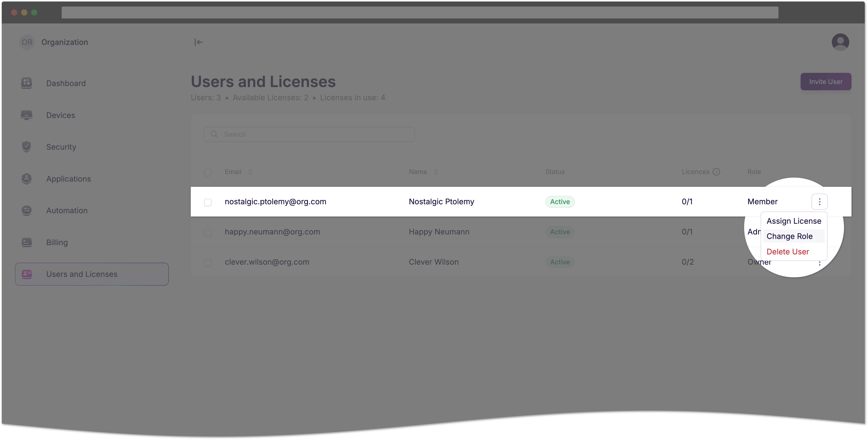Click the OR organization badge
This screenshot has width=868, height=440.
point(27,42)
